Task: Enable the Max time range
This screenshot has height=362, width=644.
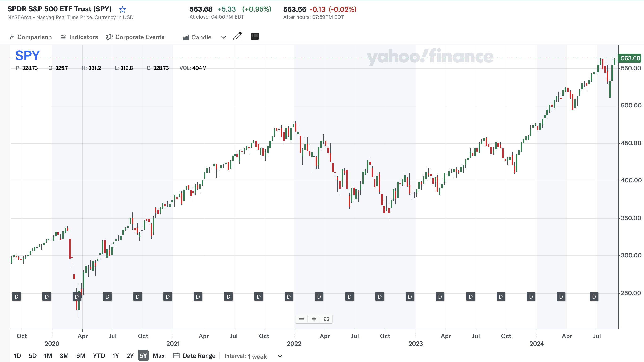Action: 159,355
